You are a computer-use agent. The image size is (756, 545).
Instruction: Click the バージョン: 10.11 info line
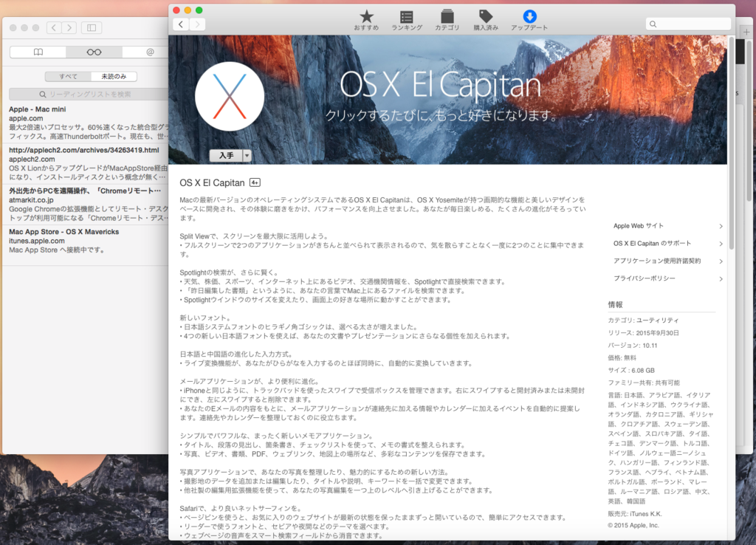pos(633,346)
